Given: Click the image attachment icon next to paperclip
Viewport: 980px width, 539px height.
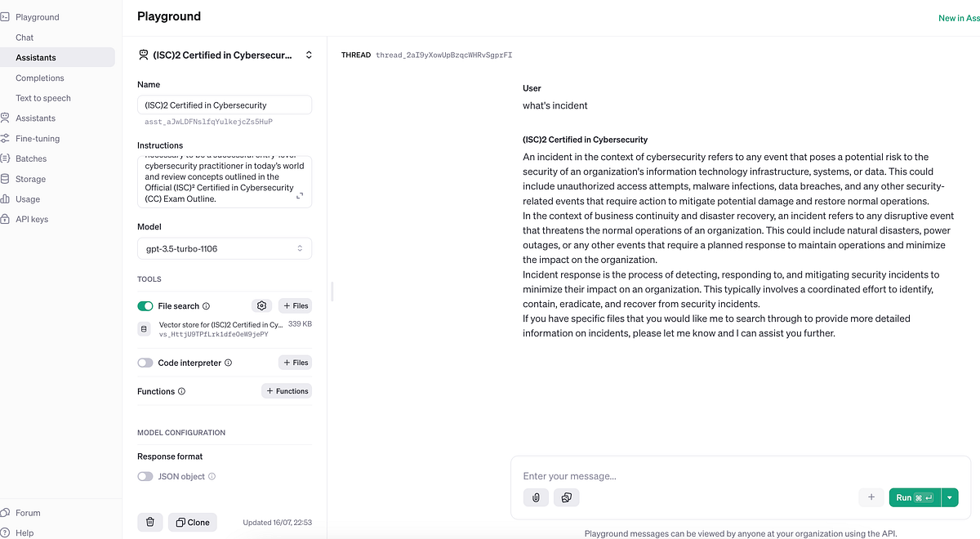Looking at the screenshot, I should tap(567, 497).
